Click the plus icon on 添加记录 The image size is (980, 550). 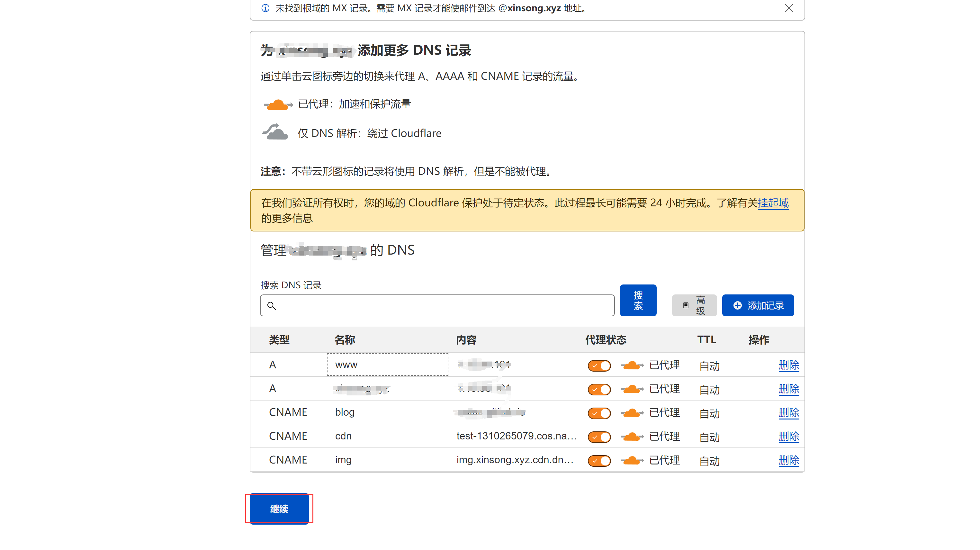click(x=737, y=305)
